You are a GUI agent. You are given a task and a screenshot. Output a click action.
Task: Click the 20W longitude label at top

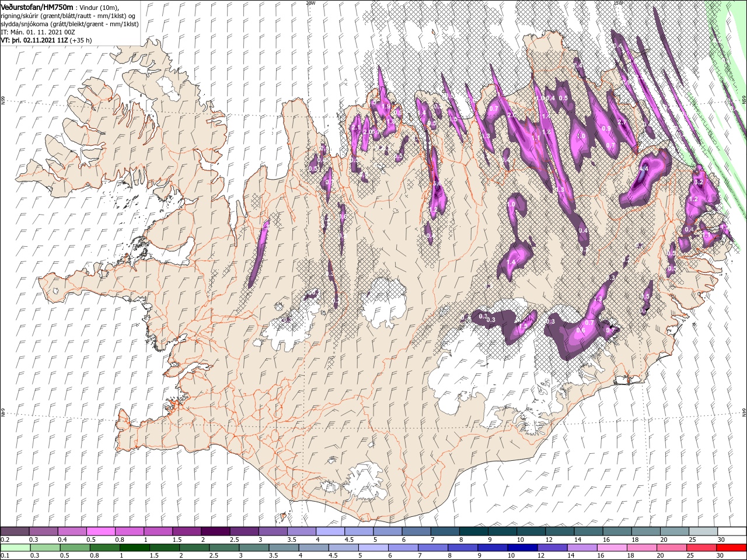coord(310,3)
